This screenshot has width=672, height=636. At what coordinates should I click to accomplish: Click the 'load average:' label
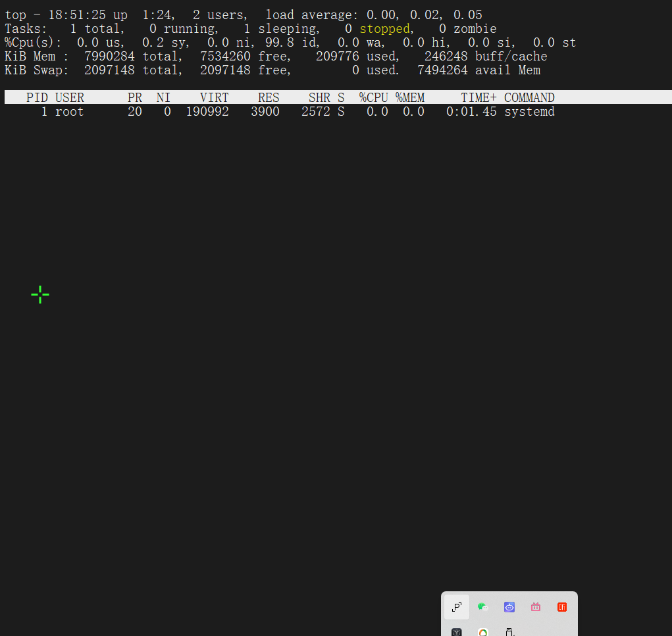(311, 15)
